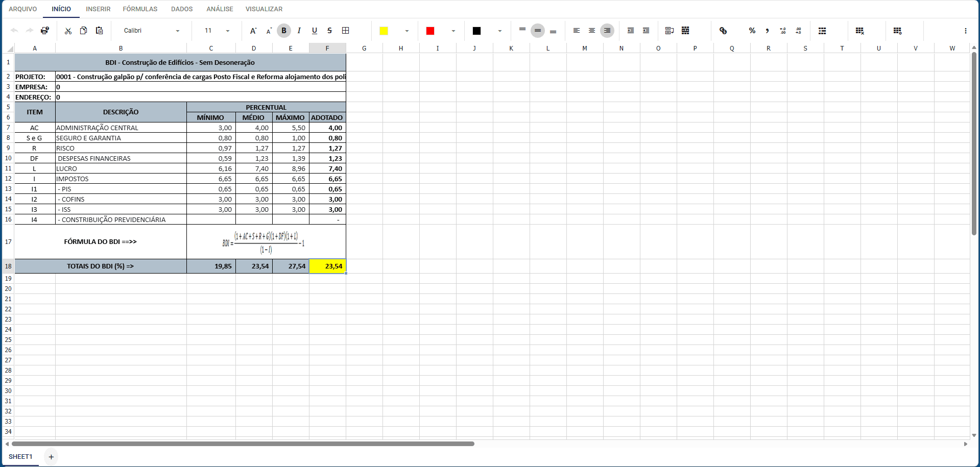Image resolution: width=980 pixels, height=467 pixels.
Task: Align text right
Action: pos(607,31)
